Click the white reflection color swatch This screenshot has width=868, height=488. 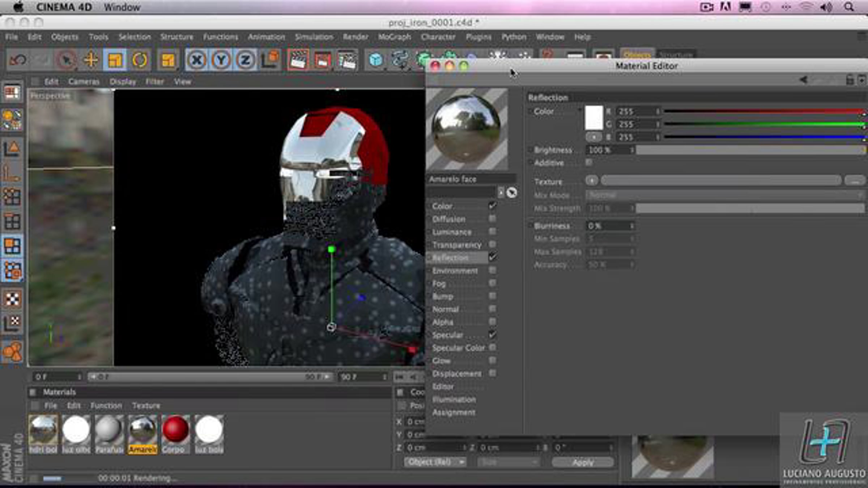coord(594,118)
